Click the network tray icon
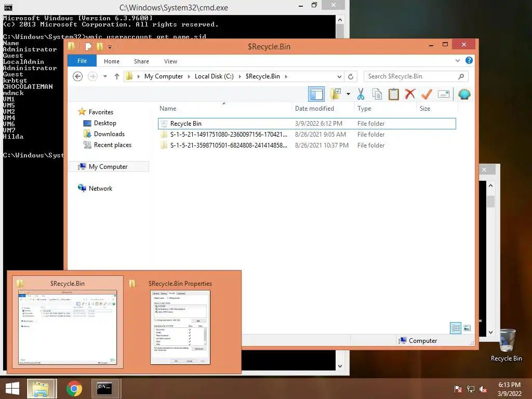Screen dimensions: 532x399 pyautogui.click(x=471, y=389)
